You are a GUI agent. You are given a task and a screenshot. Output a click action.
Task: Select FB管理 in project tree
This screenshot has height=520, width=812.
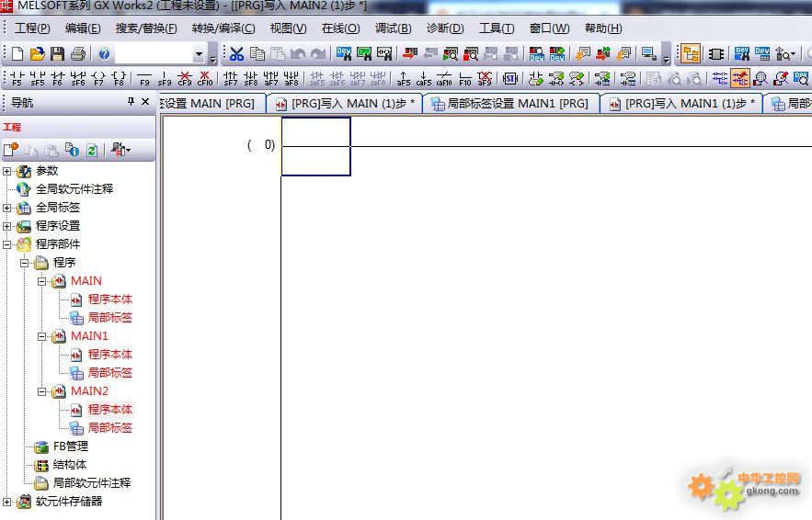tap(71, 446)
